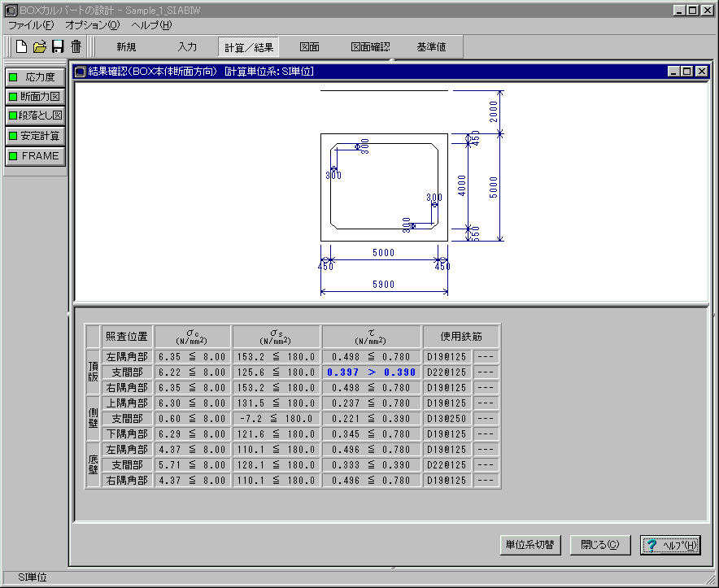Click the Save floppy disk icon
The height and width of the screenshot is (588, 719).
58,46
